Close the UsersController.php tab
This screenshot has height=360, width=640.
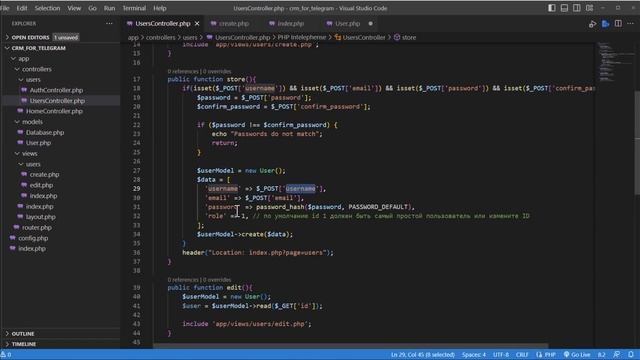click(x=197, y=24)
